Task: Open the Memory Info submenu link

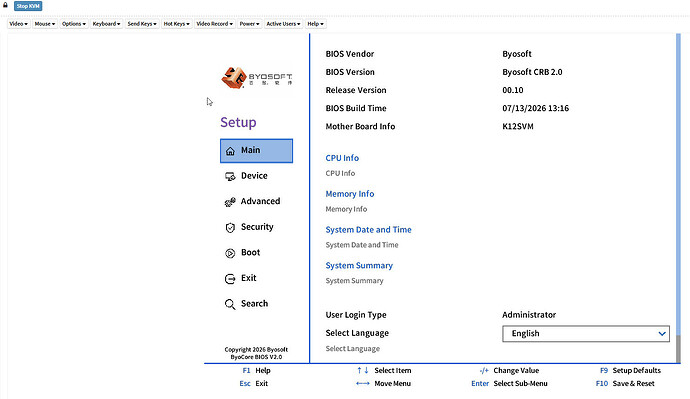Action: [350, 194]
